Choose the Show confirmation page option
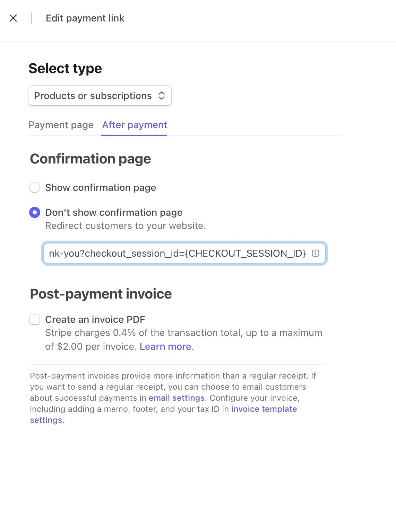The image size is (396, 532). click(x=35, y=187)
